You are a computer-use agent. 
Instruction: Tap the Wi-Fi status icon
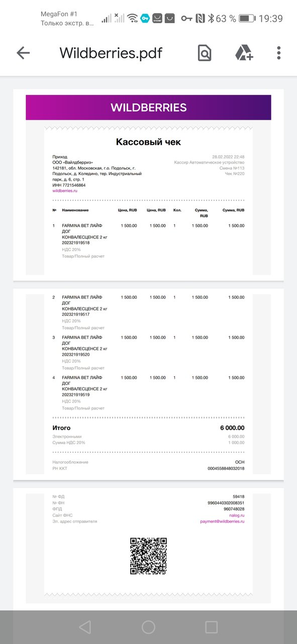tap(133, 19)
